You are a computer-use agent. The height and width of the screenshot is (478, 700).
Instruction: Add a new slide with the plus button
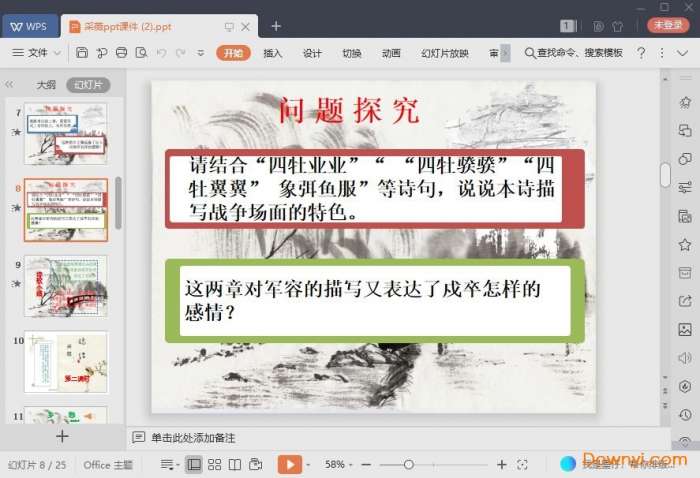click(62, 436)
